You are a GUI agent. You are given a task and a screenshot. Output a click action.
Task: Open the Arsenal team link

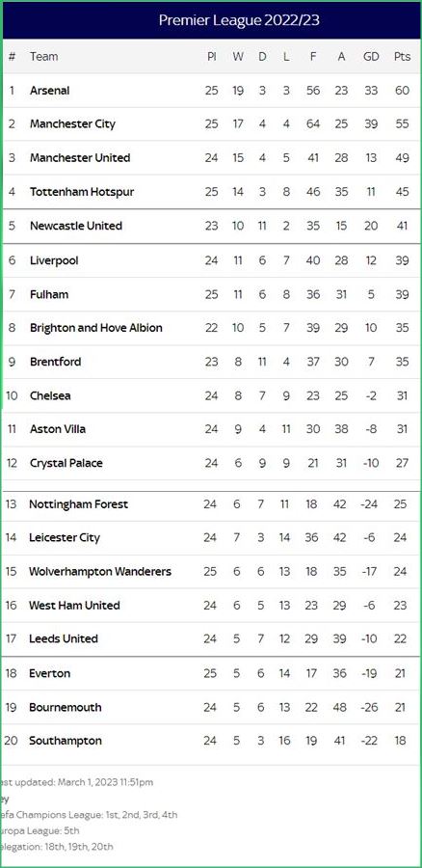point(50,91)
